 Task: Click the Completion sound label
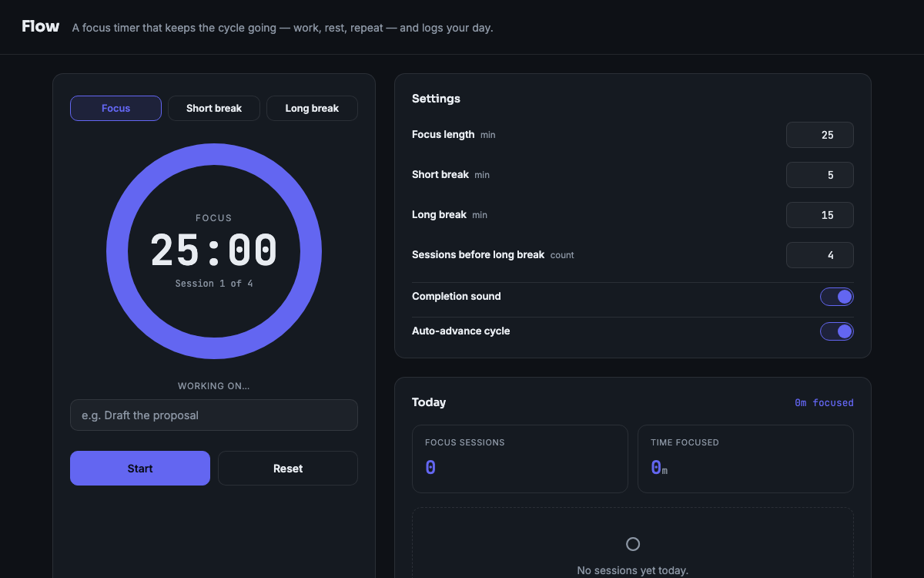[457, 297]
